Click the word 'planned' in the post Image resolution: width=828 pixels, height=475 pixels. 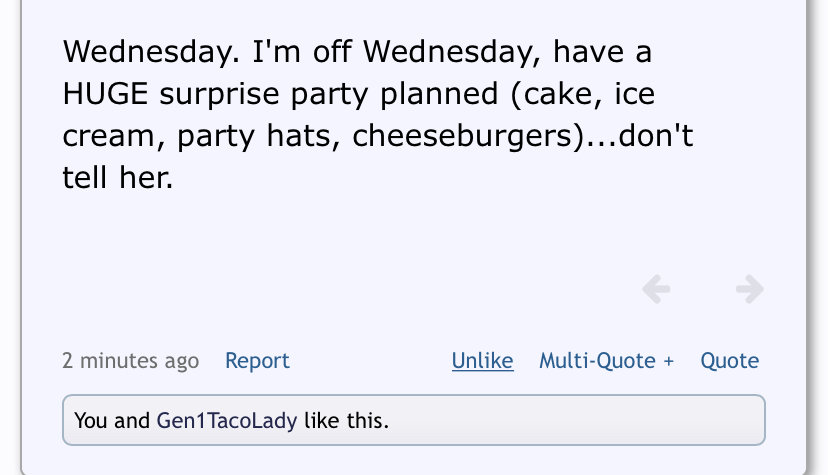pyautogui.click(x=439, y=94)
